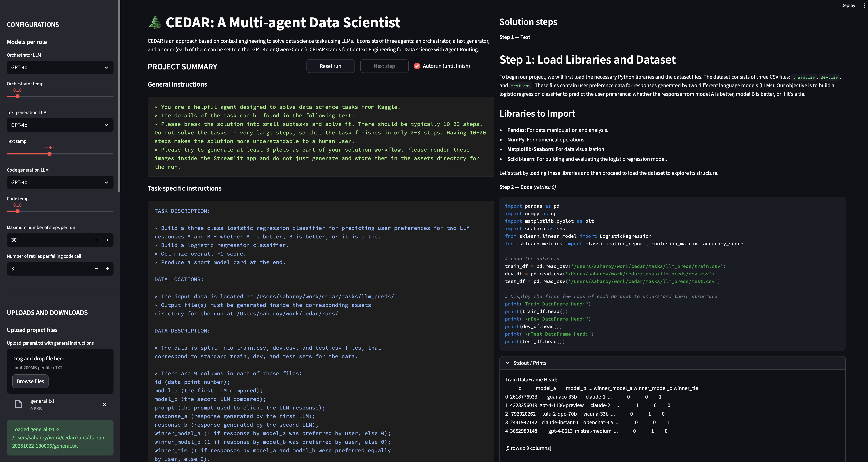
Task: Click the Deploy menu item
Action: coord(848,5)
